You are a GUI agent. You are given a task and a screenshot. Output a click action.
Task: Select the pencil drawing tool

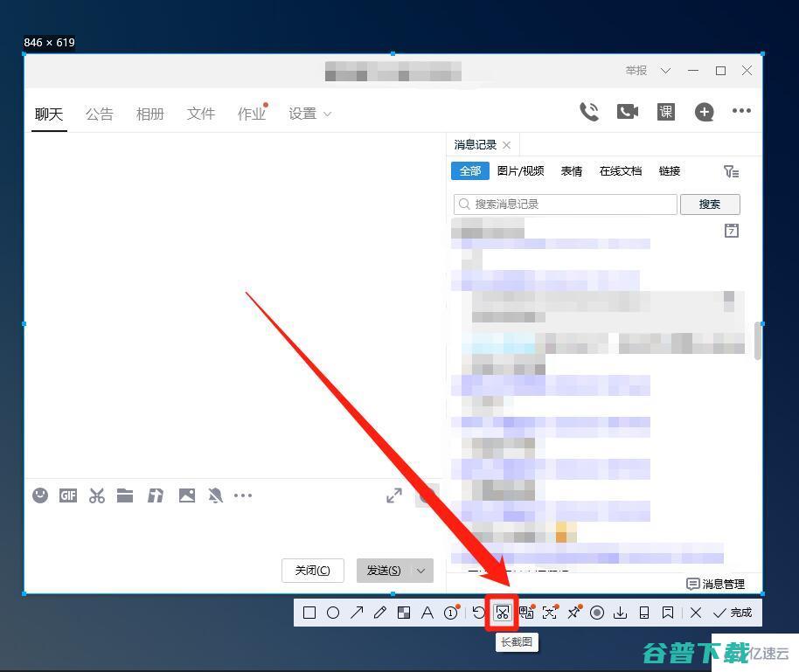[x=380, y=613]
